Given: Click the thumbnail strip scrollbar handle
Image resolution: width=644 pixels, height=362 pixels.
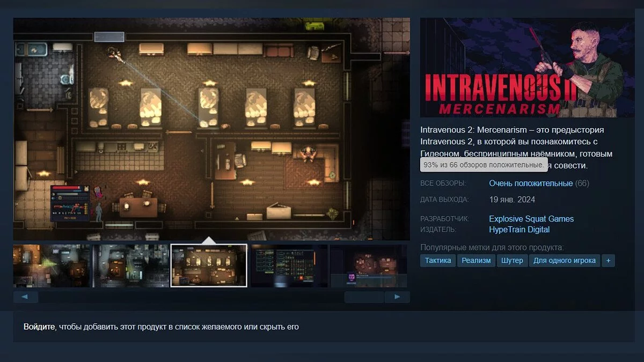Looking at the screenshot, I should (x=364, y=297).
